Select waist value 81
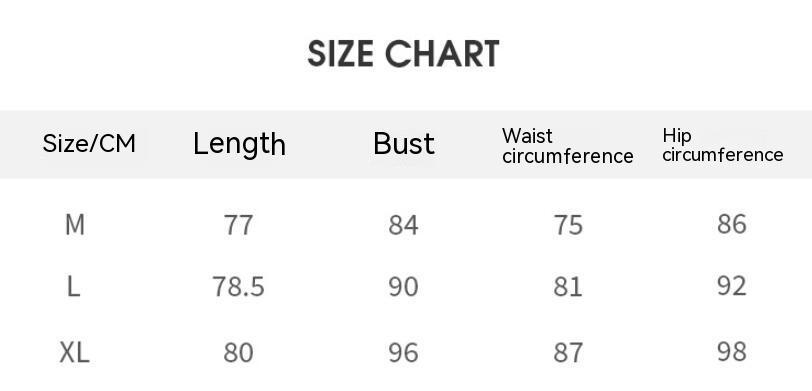 pyautogui.click(x=568, y=286)
